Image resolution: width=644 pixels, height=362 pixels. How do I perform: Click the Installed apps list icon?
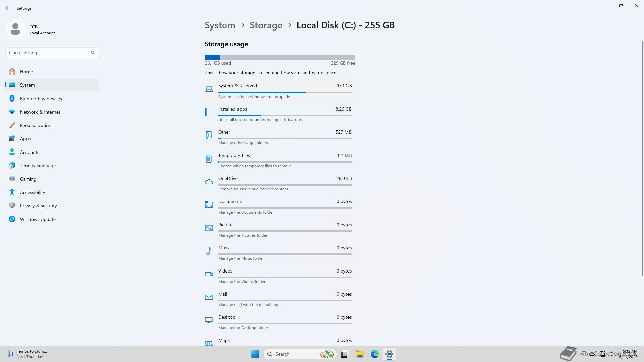pyautogui.click(x=209, y=112)
